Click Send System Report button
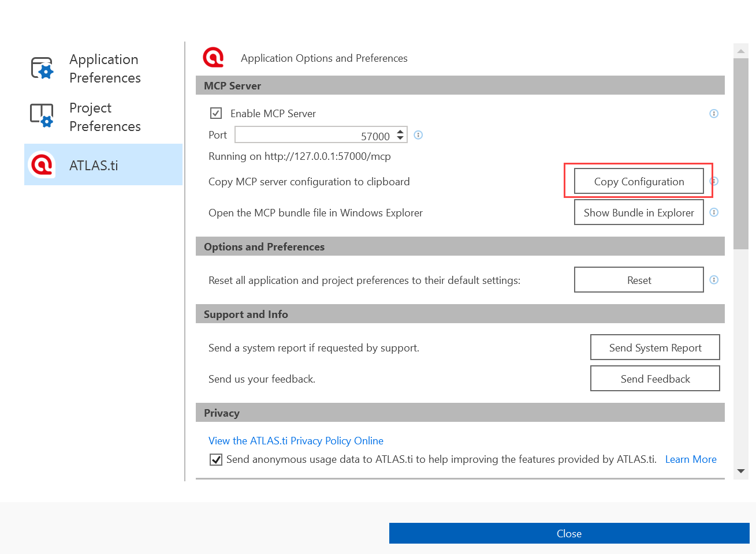 pyautogui.click(x=655, y=347)
